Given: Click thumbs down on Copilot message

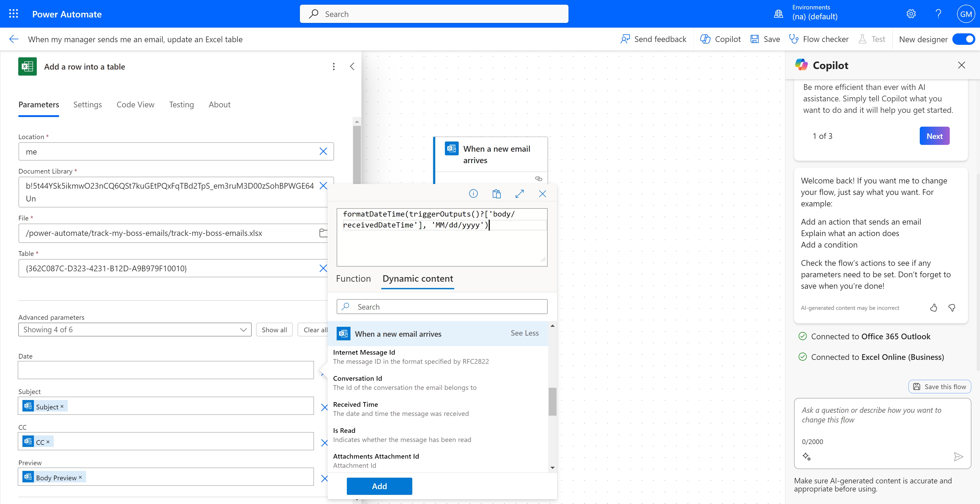Looking at the screenshot, I should tap(952, 308).
